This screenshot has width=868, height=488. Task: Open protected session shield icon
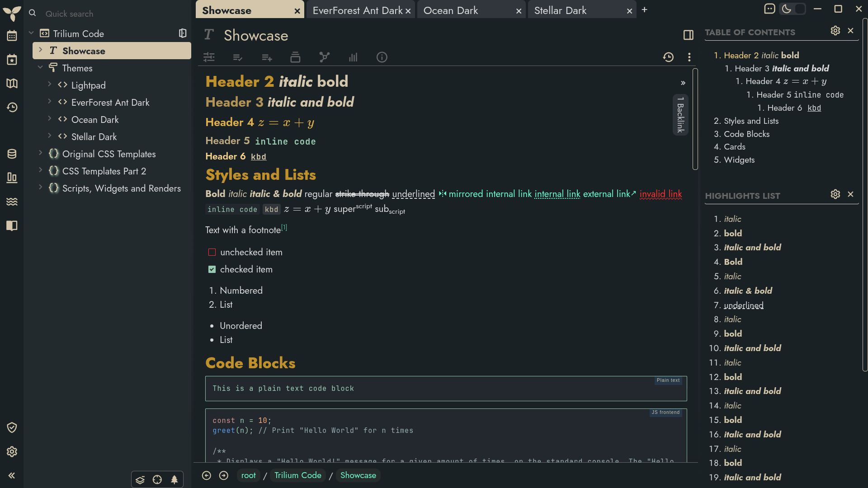tap(12, 427)
